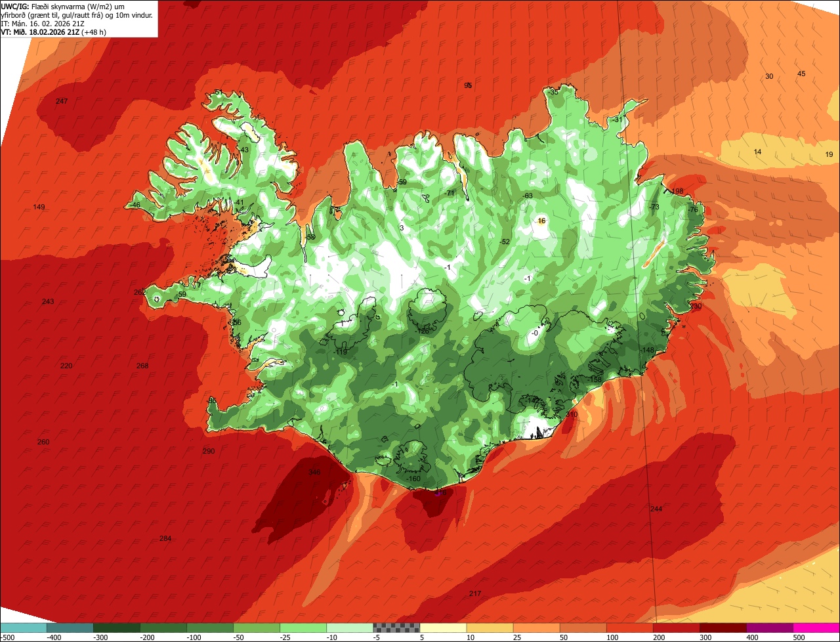This screenshot has width=840, height=642.
Task: Click the '243' value west of Iceland
Action: (48, 301)
